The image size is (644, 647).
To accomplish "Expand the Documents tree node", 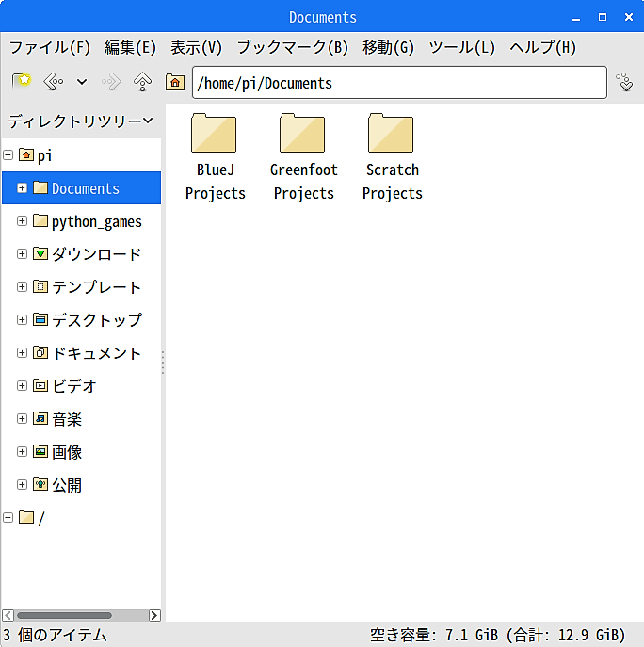I will point(22,188).
